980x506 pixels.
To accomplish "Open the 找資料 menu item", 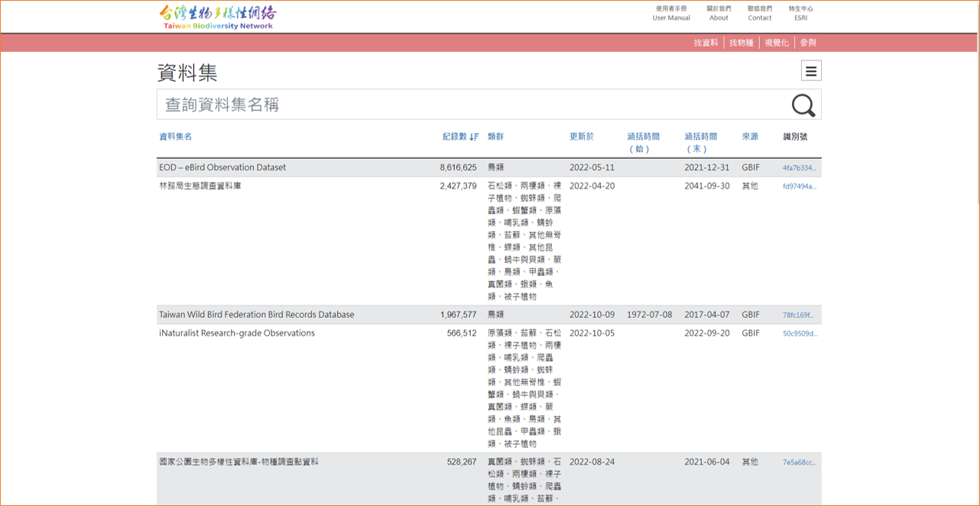I will pyautogui.click(x=706, y=43).
